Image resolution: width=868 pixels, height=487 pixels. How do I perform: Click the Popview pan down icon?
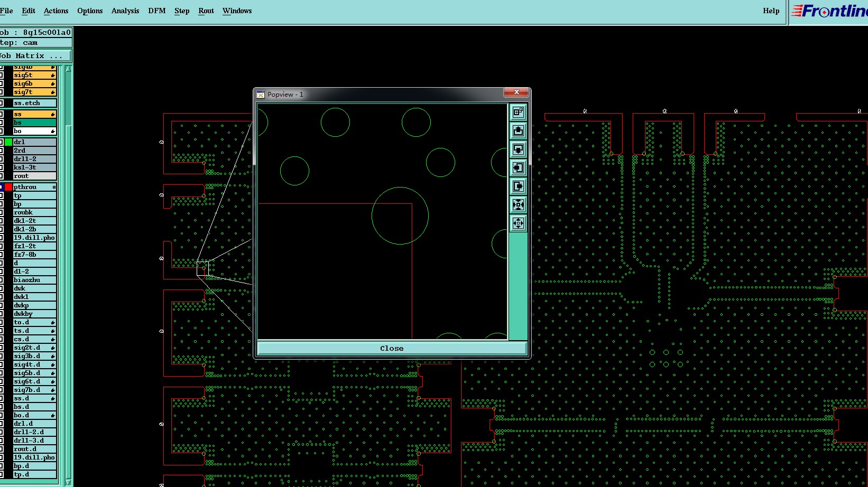click(x=518, y=149)
